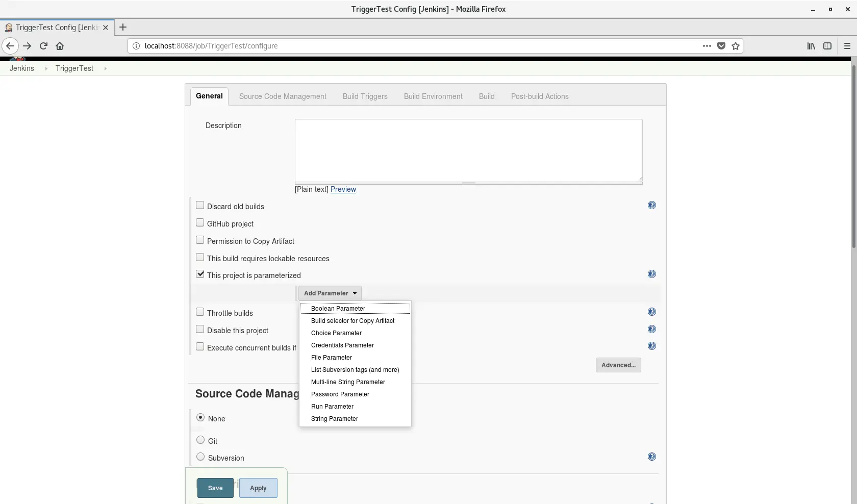Choose Build selector for Copy Artifact

tap(355, 321)
